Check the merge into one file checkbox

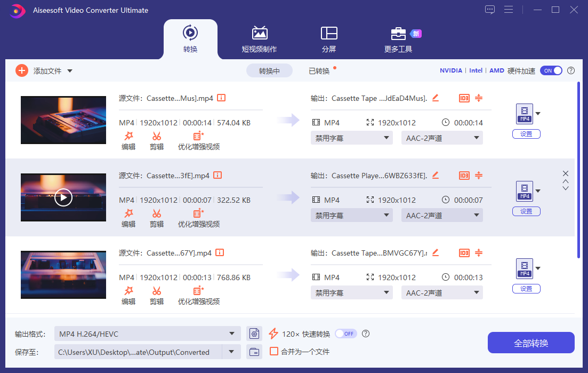pyautogui.click(x=274, y=352)
